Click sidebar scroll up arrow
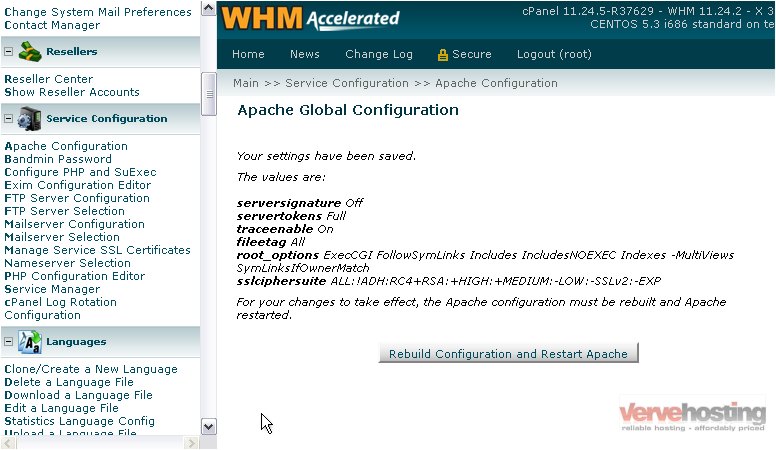Viewport: 776px width, 450px height. (x=209, y=8)
